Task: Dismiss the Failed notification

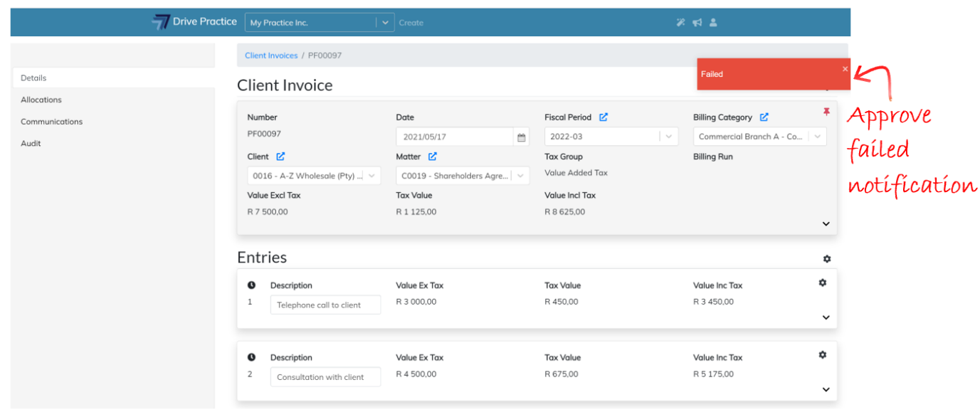Action: 845,69
